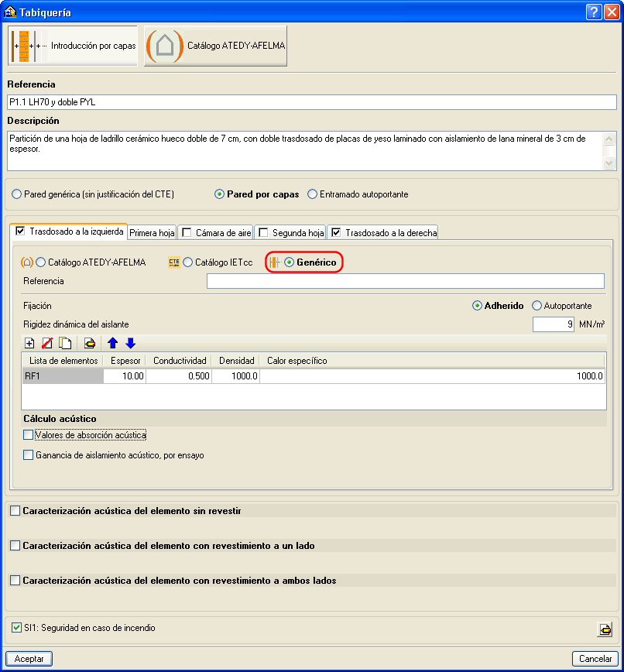Choose the Catálogo IETcc radio option
The width and height of the screenshot is (624, 672).
218,262
